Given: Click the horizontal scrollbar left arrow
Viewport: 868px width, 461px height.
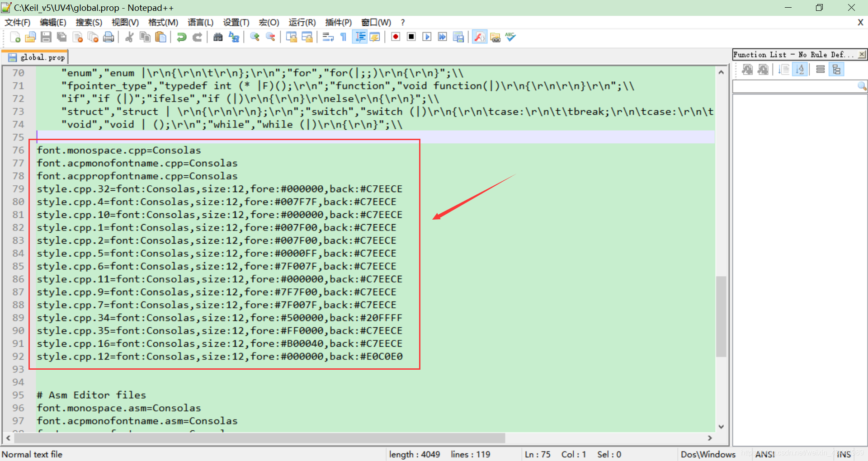Looking at the screenshot, I should click(8, 438).
